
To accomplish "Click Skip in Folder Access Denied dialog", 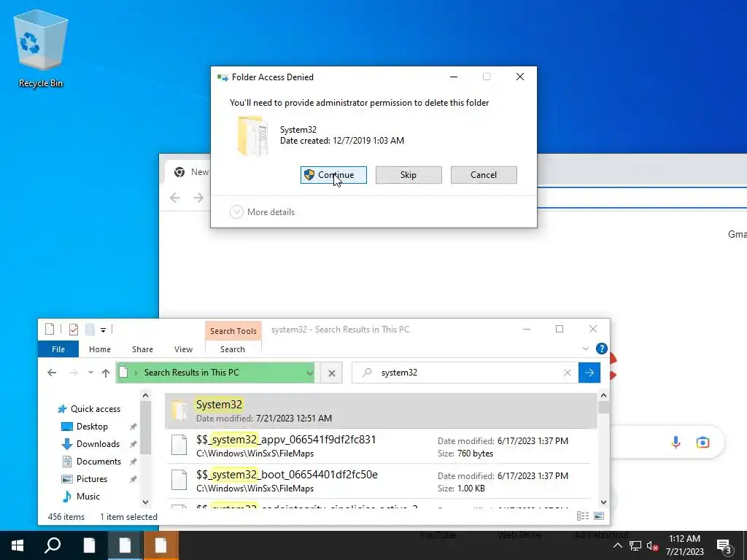I will coord(409,175).
